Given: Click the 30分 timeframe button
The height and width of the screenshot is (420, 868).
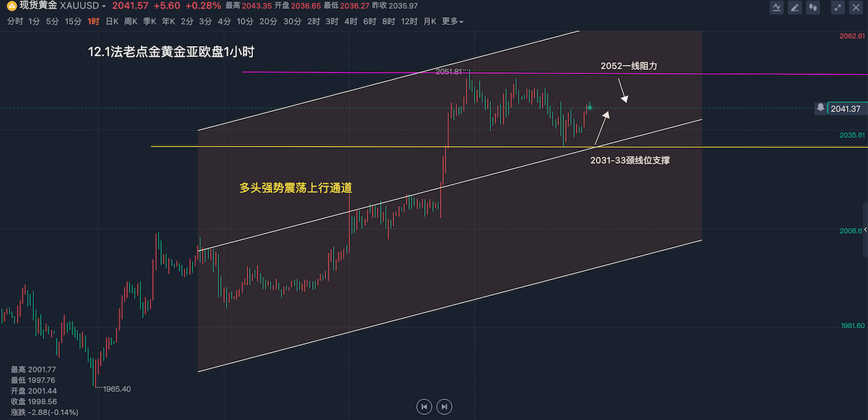Looking at the screenshot, I should (292, 22).
